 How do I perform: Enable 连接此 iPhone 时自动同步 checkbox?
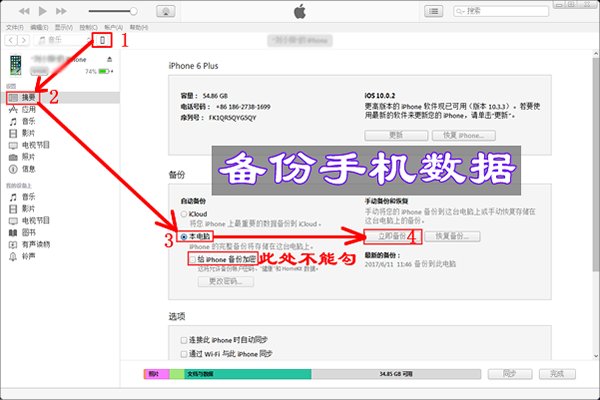184,340
